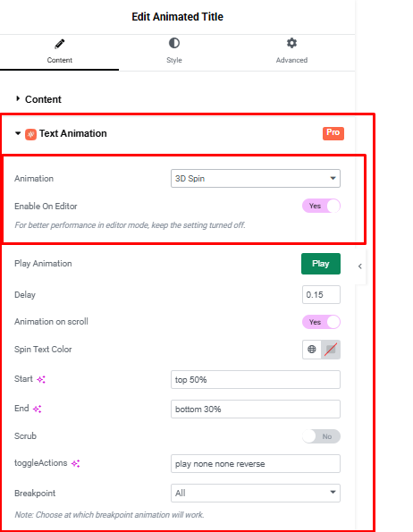413x532 pixels.
Task: Click the sparkle icon next to End
Action: pos(37,409)
